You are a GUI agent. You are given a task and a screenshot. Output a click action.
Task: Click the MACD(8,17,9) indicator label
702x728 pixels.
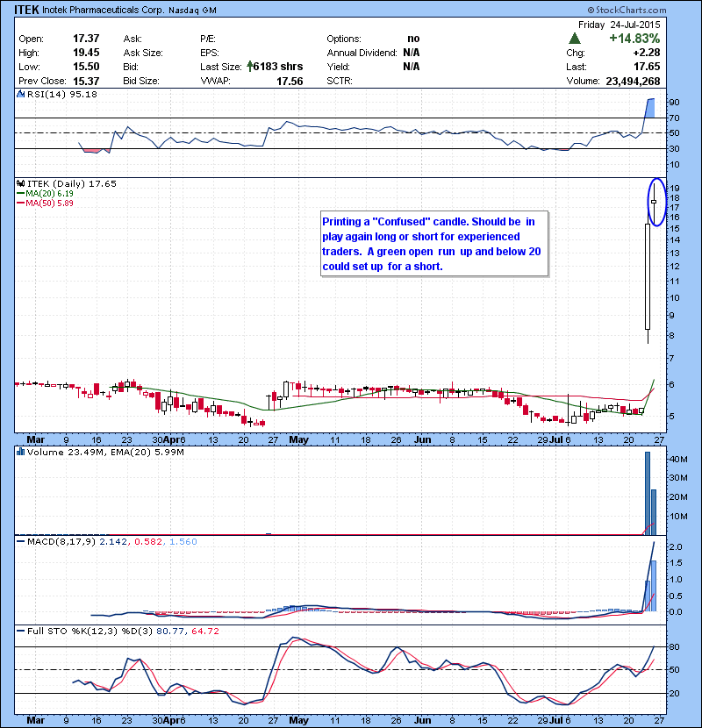pyautogui.click(x=61, y=541)
